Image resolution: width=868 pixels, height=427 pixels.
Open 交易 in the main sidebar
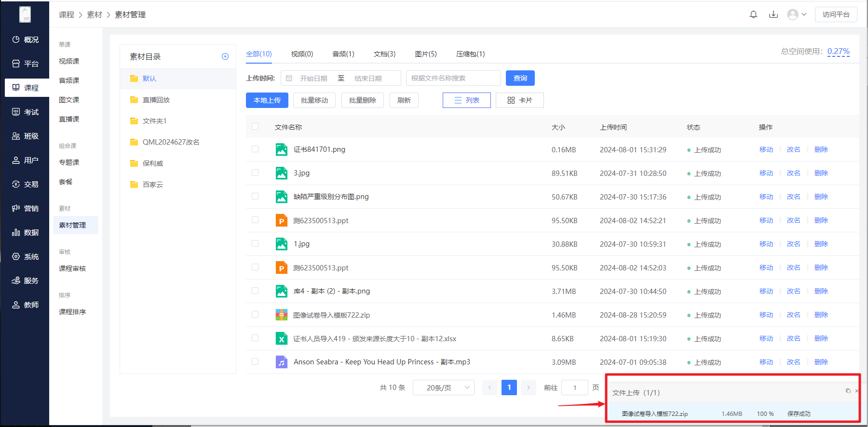tap(25, 184)
